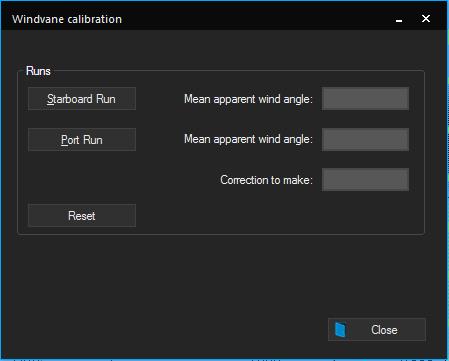This screenshot has height=361, width=449.
Task: Click the Mean apparent wind angle label beside Port Run
Action: 248,139
